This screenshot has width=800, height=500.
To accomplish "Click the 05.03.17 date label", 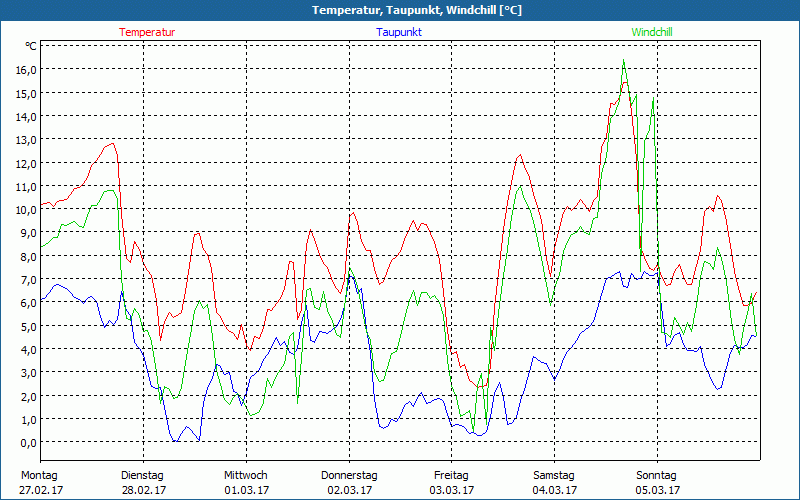I will point(657,490).
